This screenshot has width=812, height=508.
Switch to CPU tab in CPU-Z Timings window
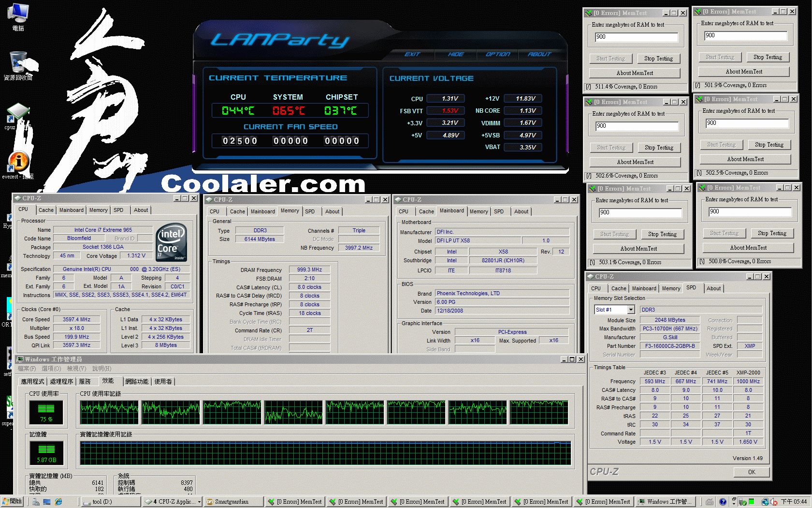point(215,211)
